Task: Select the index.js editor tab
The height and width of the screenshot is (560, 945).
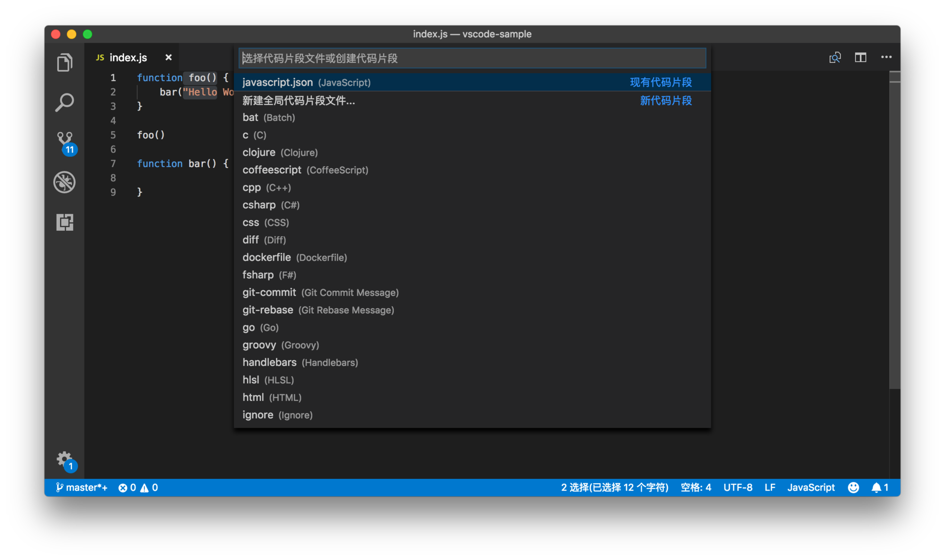Action: (x=127, y=58)
